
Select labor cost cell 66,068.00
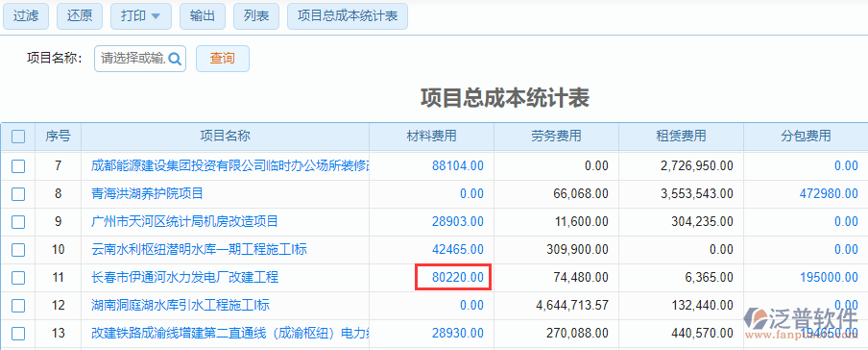[x=556, y=193]
